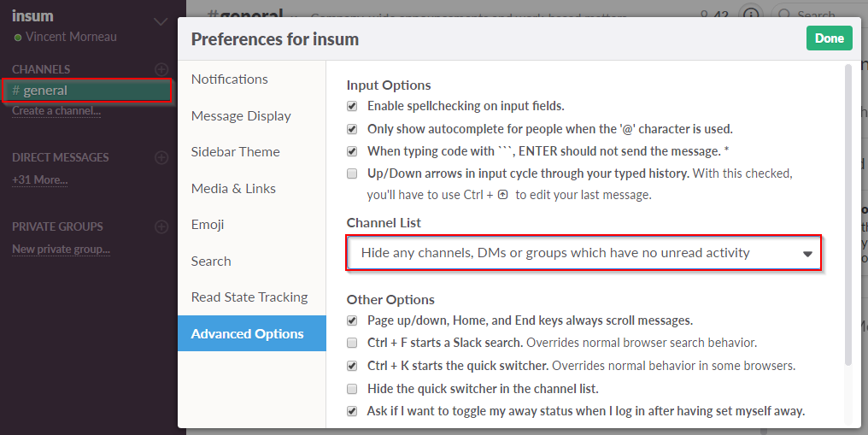868x435 pixels.
Task: Disable spellchecking on input fields checkbox
Action: pyautogui.click(x=352, y=106)
